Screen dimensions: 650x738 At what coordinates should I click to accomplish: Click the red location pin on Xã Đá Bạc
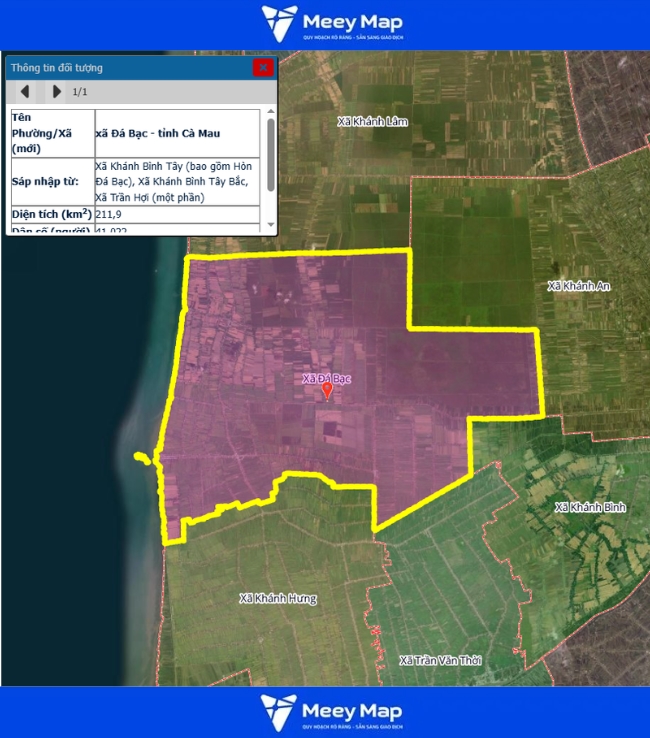point(326,391)
